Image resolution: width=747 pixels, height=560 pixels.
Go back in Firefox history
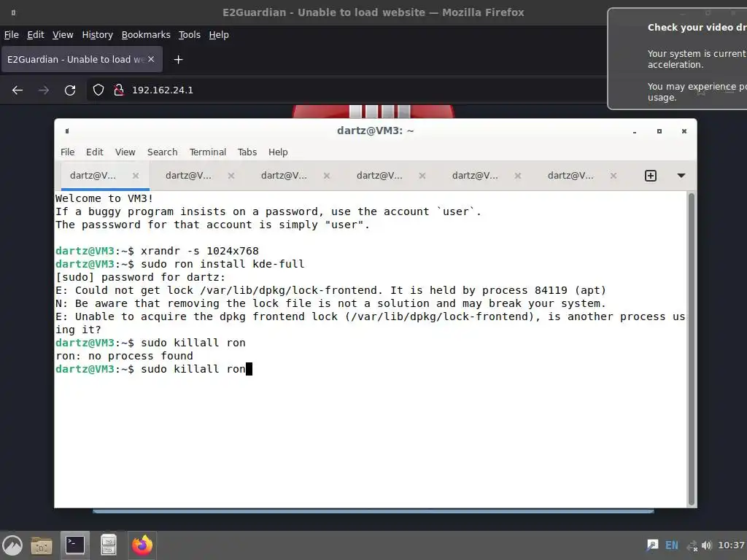click(18, 90)
